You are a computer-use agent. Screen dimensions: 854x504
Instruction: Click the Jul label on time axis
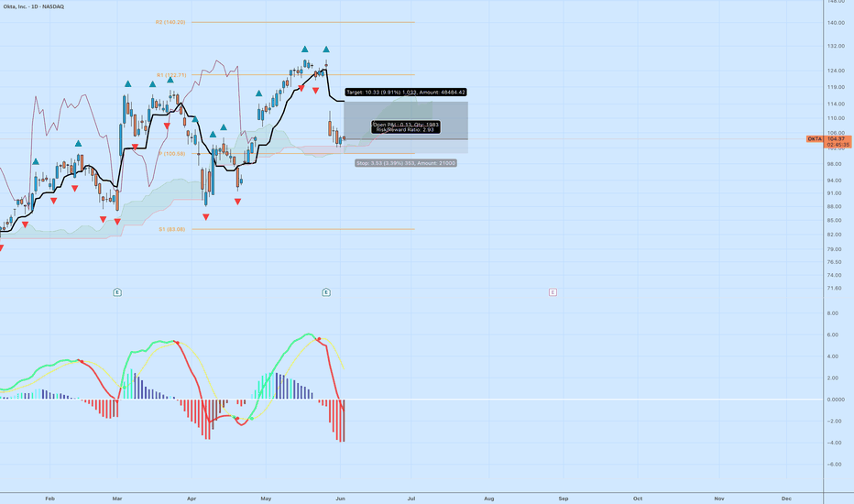(411, 499)
